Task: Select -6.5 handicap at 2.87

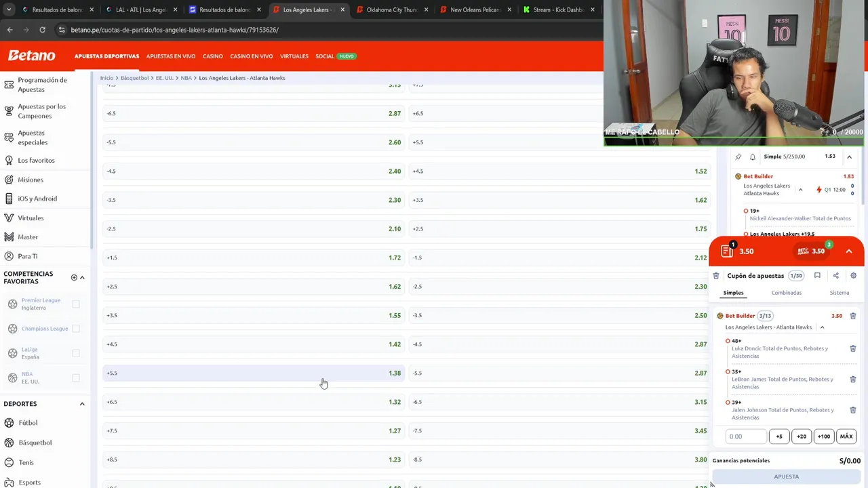Action: coord(254,113)
